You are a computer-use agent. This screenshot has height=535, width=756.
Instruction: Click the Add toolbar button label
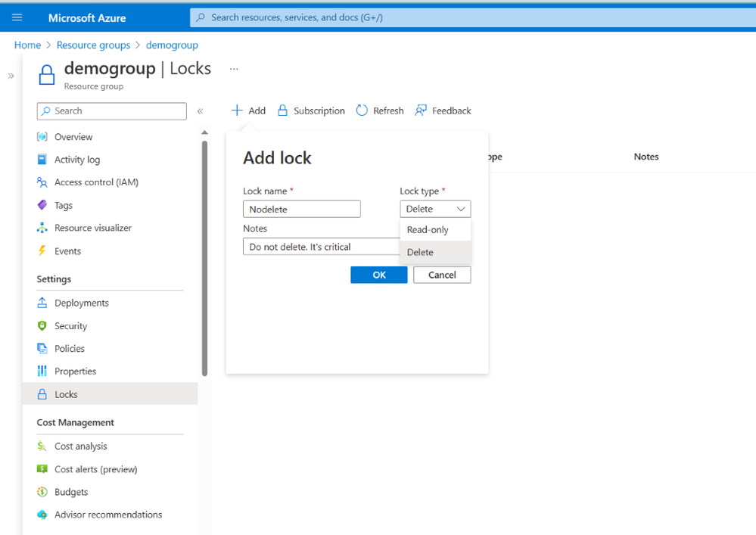click(x=257, y=110)
